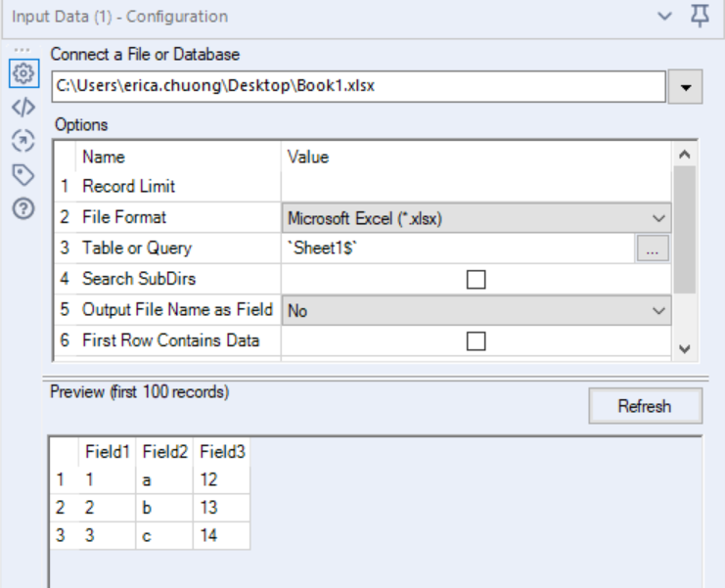
Task: Click the options list scroll down arrow
Action: point(685,348)
